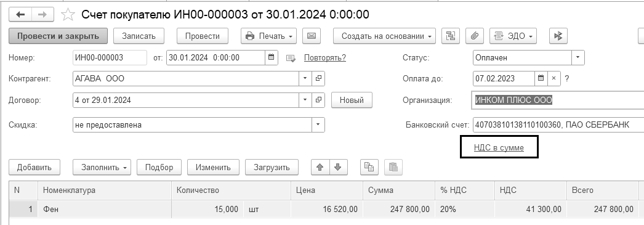
Task: Clear the Оплата до date with X
Action: click(553, 78)
